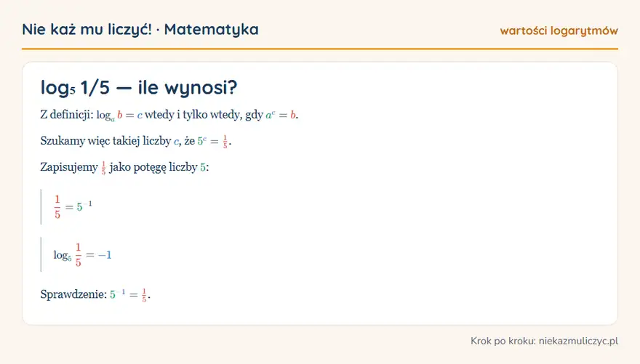The image size is (640, 364).
Task: Click the word Matematyka in the header
Action: (x=212, y=29)
